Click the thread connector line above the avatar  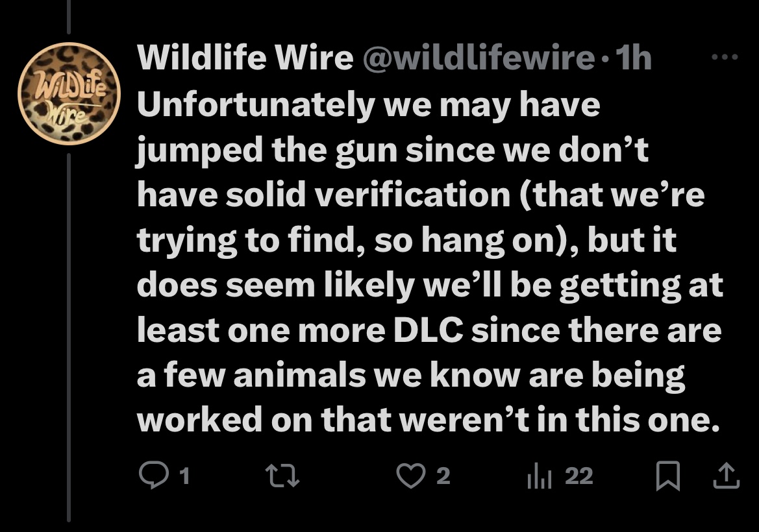point(69,17)
